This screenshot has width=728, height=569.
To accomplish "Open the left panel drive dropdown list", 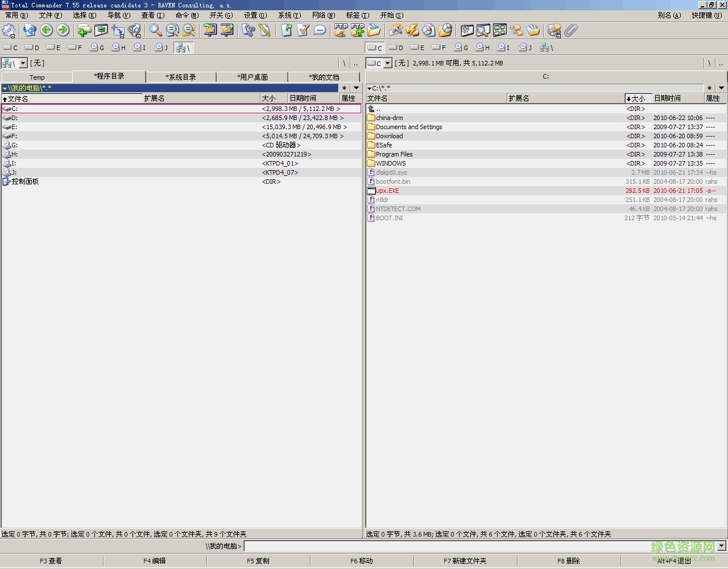I will (23, 63).
